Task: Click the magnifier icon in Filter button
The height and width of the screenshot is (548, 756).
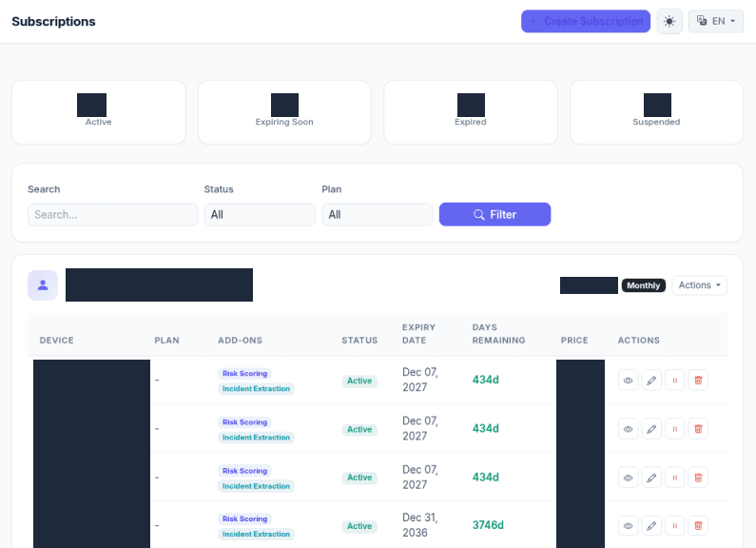Action: point(478,215)
